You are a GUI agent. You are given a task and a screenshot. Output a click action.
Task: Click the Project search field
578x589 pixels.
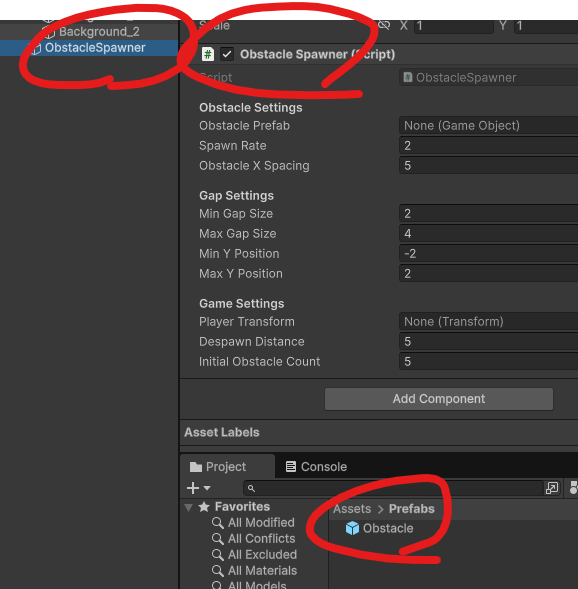point(393,488)
